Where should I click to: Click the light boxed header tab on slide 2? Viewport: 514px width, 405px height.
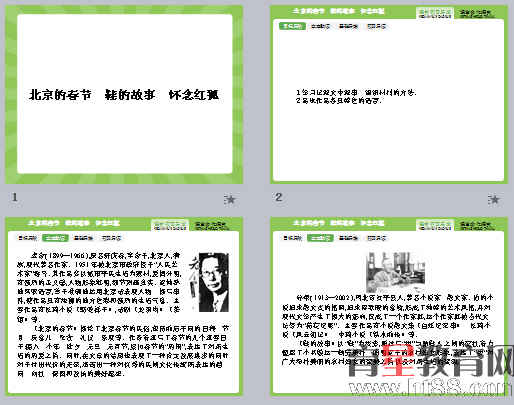tap(435, 12)
